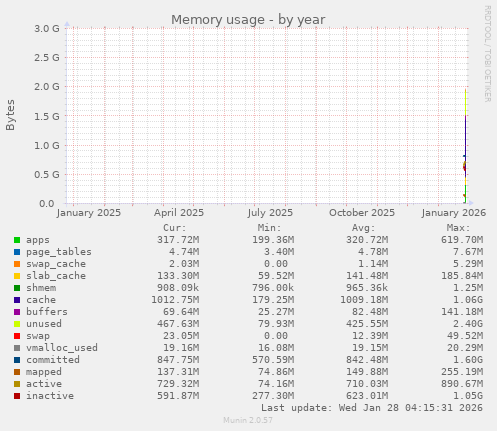The height and width of the screenshot is (431, 497).
Task: Click the yellow slab_cache legend swatch
Action: click(17, 276)
